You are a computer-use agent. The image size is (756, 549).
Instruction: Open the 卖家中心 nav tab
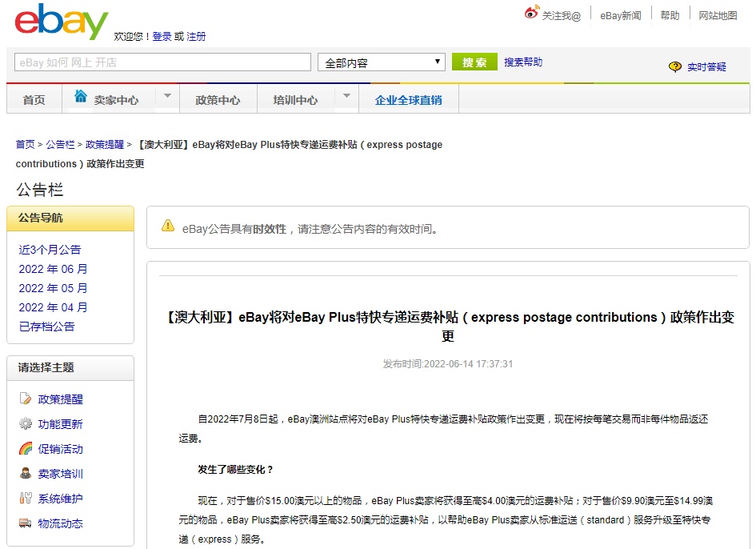click(x=116, y=100)
